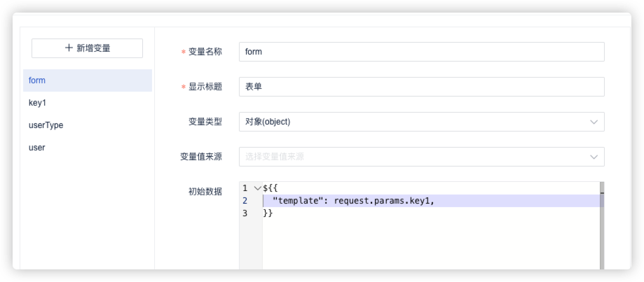Click the 显示标题 text field
644x282 pixels.
(420, 87)
